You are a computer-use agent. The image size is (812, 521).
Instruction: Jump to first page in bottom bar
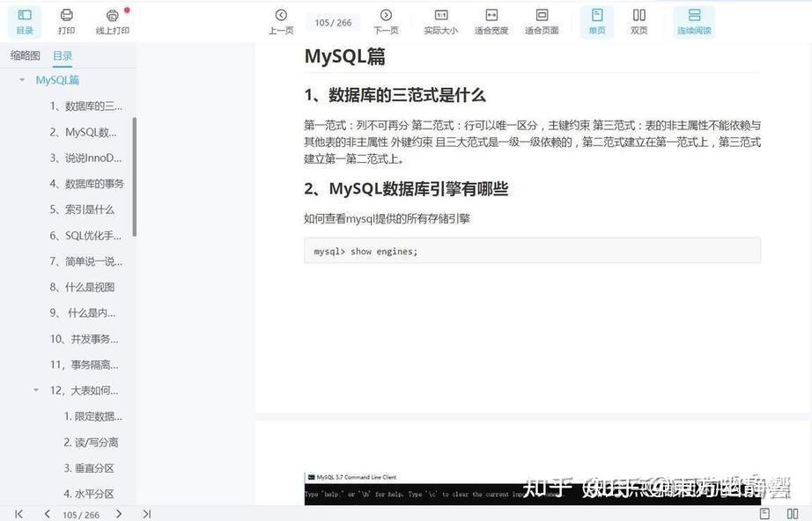(x=19, y=514)
